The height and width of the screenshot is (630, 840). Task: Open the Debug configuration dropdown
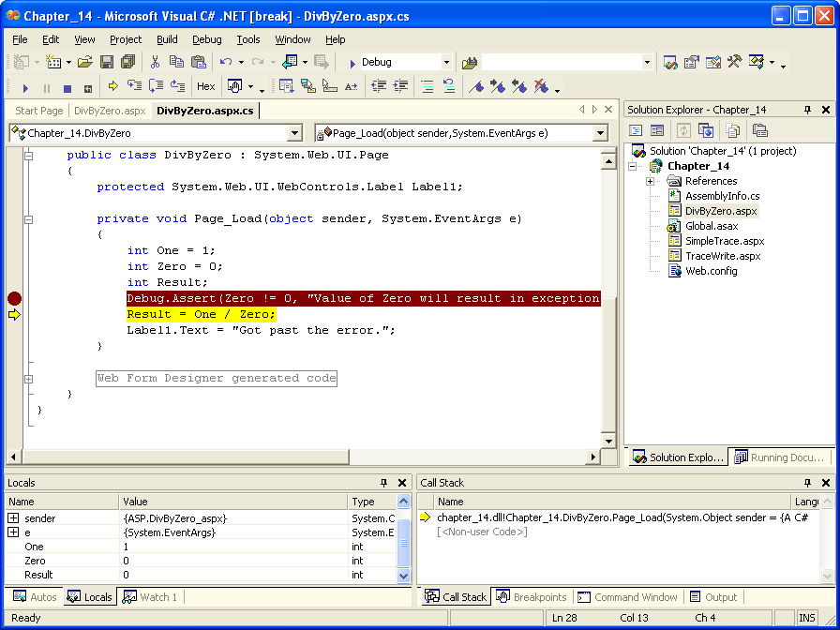point(446,63)
